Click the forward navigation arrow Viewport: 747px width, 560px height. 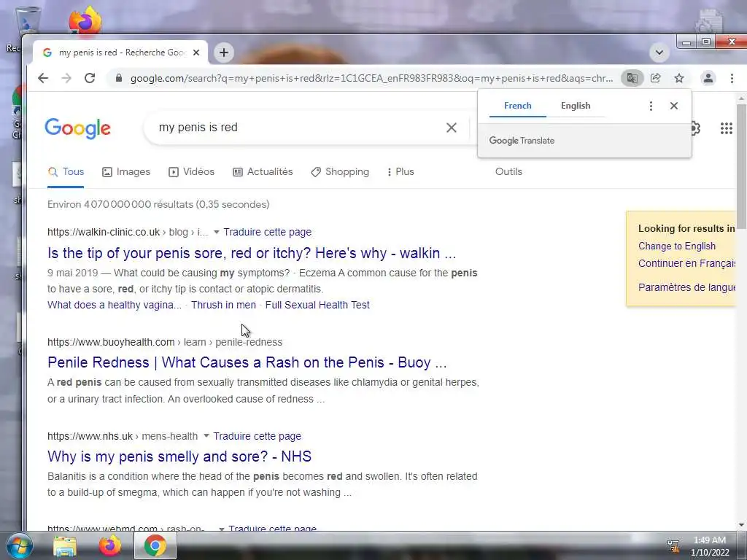click(66, 78)
